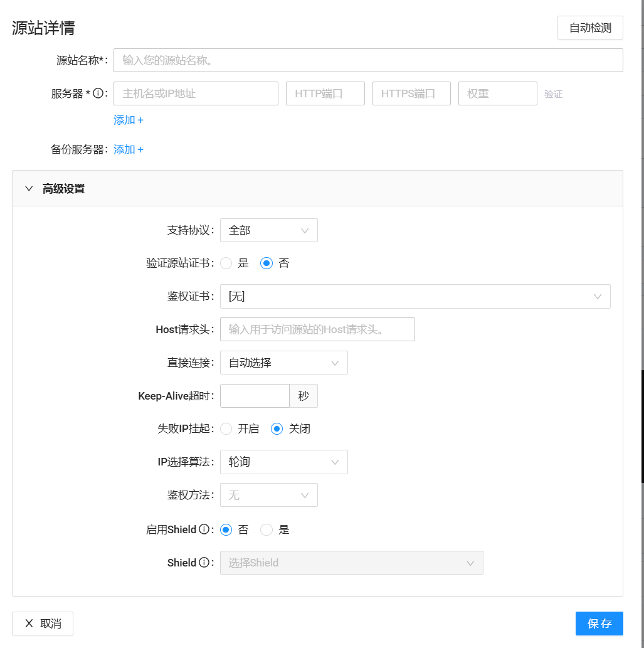
Task: Collapse the 高级设置 section
Action: click(x=28, y=188)
